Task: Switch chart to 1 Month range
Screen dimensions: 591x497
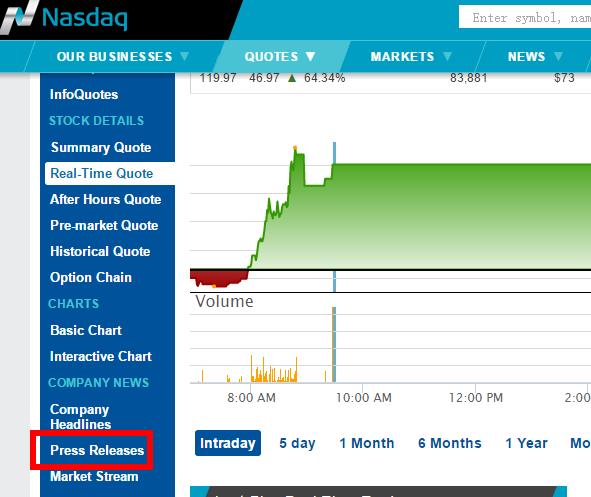Action: [x=366, y=443]
